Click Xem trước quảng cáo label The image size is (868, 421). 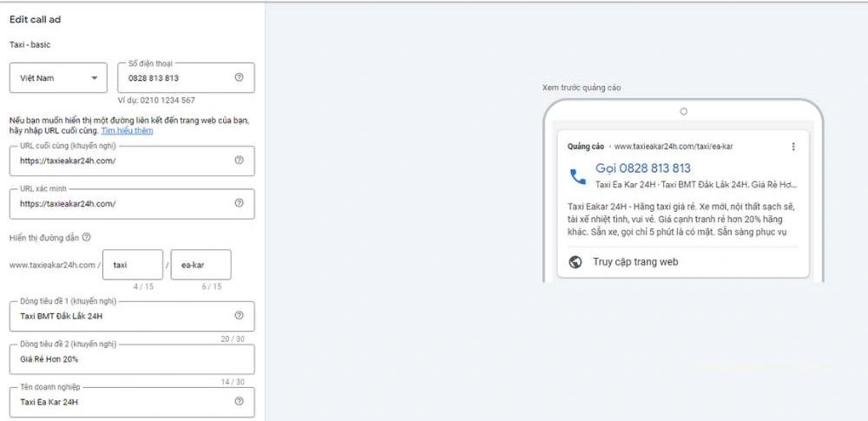(x=582, y=88)
